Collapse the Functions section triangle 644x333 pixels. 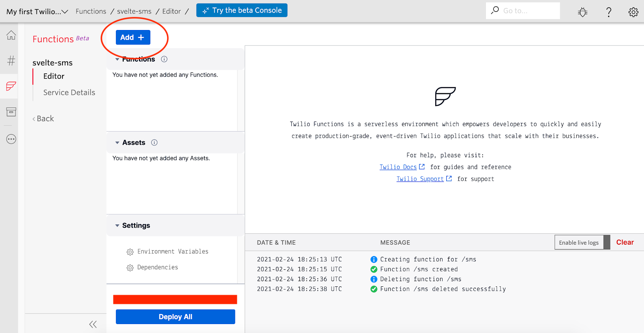tap(117, 59)
